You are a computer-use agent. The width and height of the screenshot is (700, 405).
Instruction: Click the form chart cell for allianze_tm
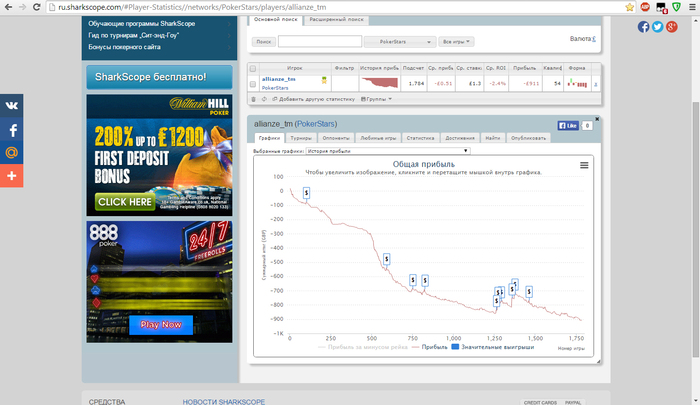577,83
